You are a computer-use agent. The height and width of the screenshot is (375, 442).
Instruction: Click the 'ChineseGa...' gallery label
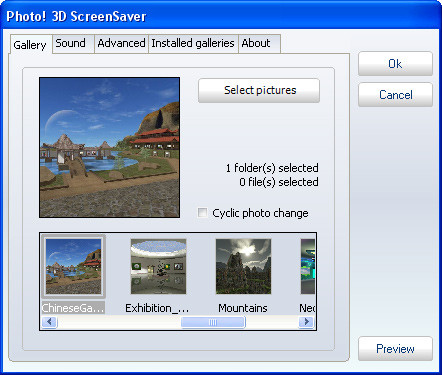[73, 308]
